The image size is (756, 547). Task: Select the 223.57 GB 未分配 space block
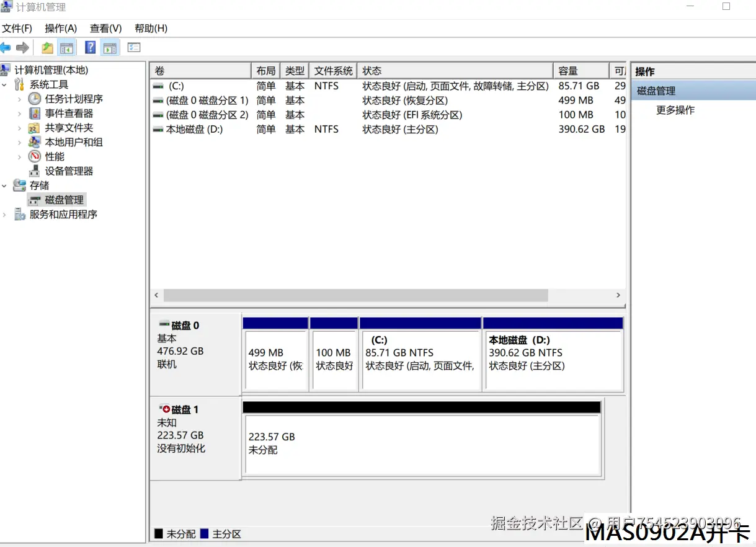click(x=422, y=443)
